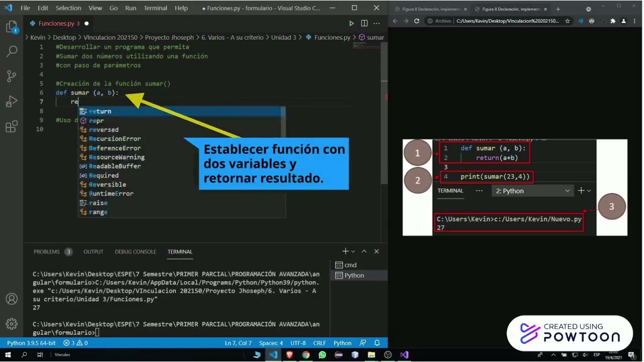Open Source Control view in activity bar
This screenshot has width=644, height=362.
pos(12,76)
